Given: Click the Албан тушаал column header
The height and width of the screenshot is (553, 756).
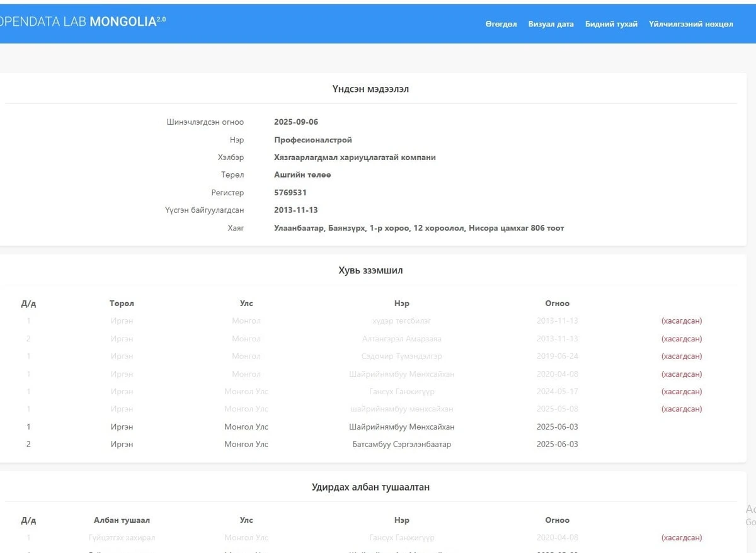Looking at the screenshot, I should coord(122,520).
